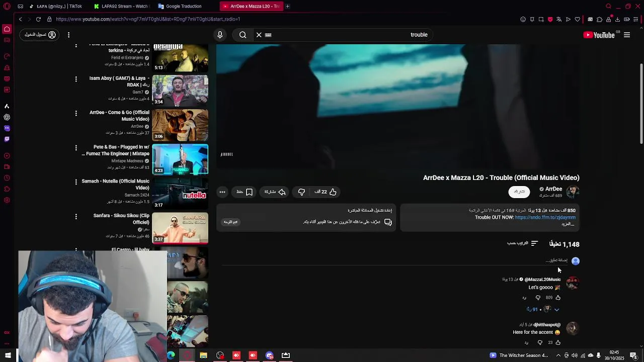Open the ArrDee Come & Go video thumbnail
Image resolution: width=644 pixels, height=362 pixels.
(x=180, y=125)
